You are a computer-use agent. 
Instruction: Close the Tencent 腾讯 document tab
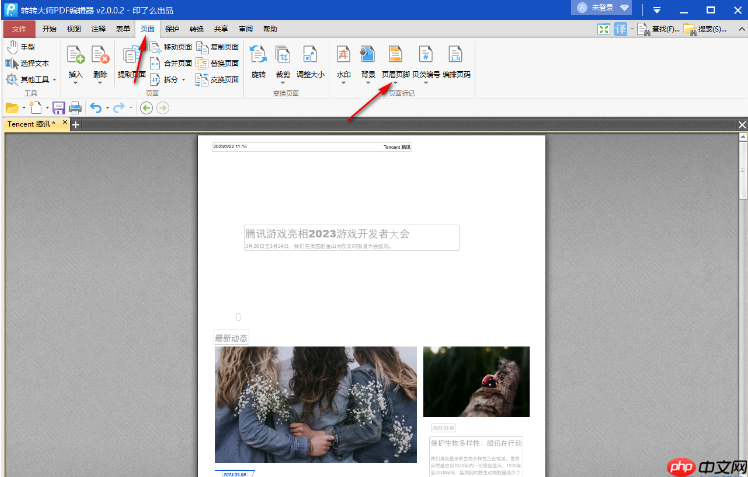(65, 123)
